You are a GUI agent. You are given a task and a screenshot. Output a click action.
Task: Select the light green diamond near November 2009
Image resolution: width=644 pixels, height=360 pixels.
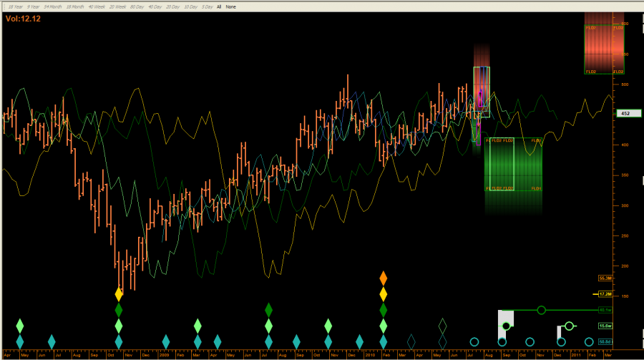click(328, 326)
